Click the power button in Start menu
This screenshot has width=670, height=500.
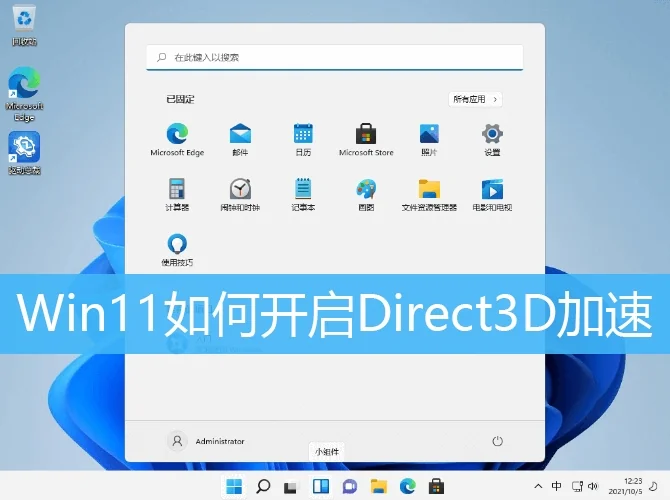(497, 441)
